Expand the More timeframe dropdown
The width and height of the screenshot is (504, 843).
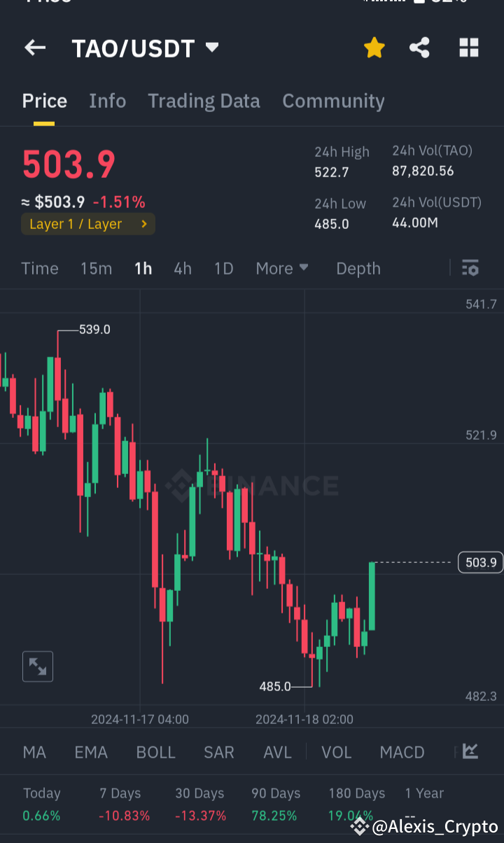[282, 268]
